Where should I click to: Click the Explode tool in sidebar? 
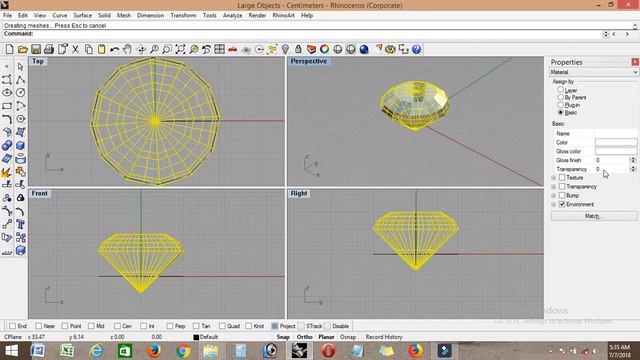point(7,172)
